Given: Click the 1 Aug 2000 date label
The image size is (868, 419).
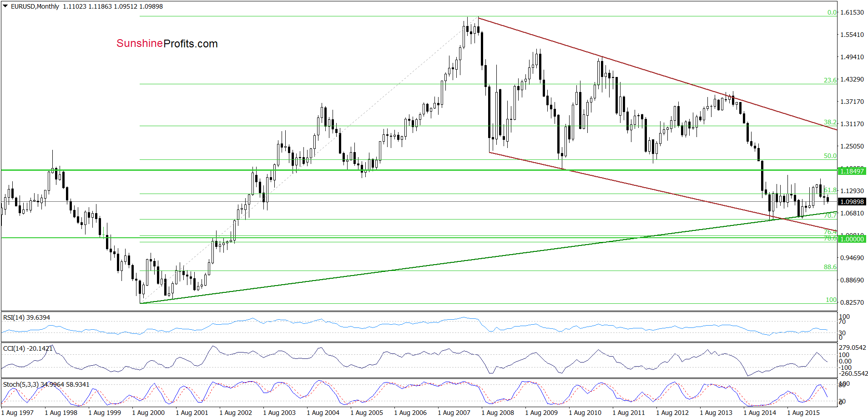Looking at the screenshot, I should (148, 413).
